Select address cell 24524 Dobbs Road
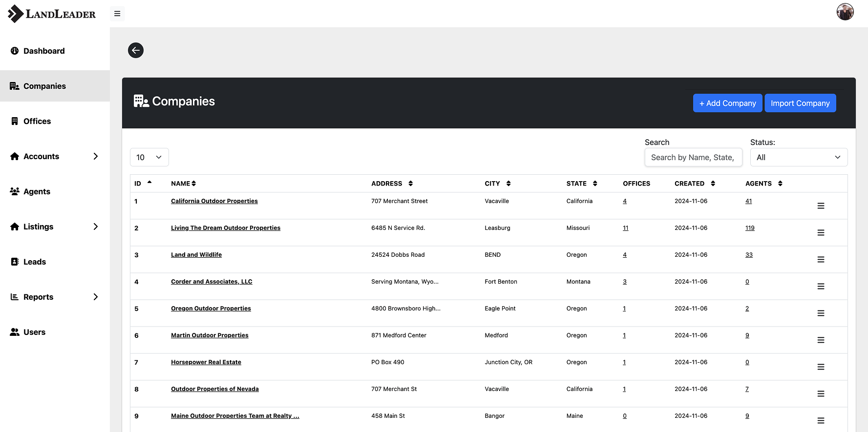The height and width of the screenshot is (432, 868). 398,255
